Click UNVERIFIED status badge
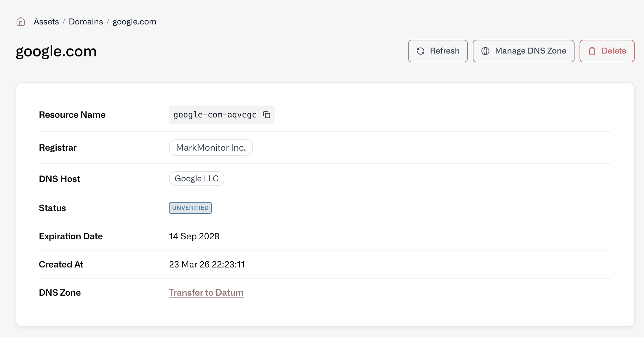 190,208
